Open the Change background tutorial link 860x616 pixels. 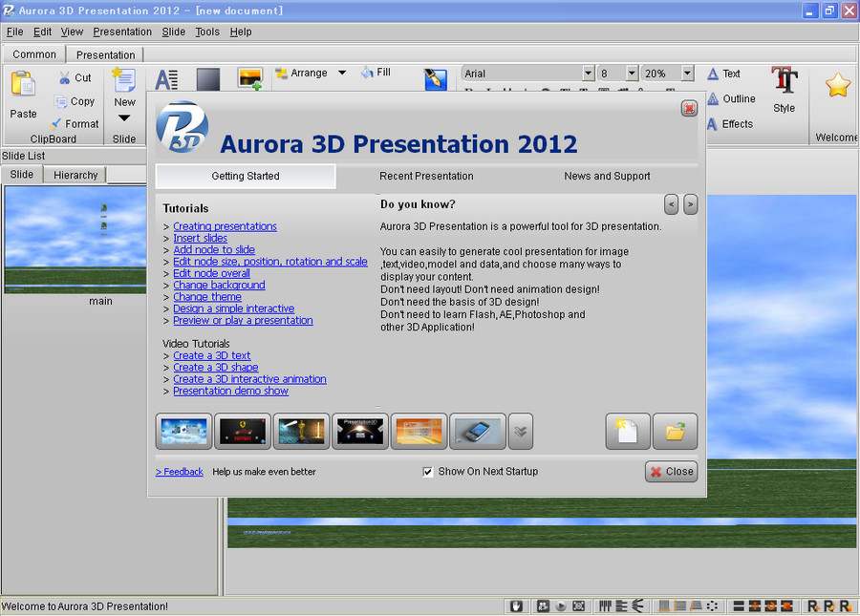click(x=219, y=285)
